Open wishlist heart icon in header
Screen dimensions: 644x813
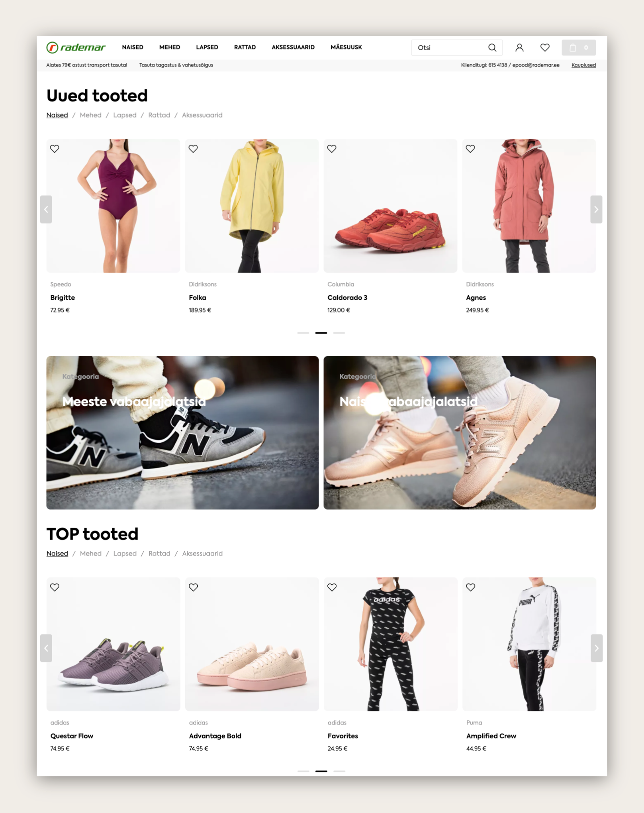[545, 47]
